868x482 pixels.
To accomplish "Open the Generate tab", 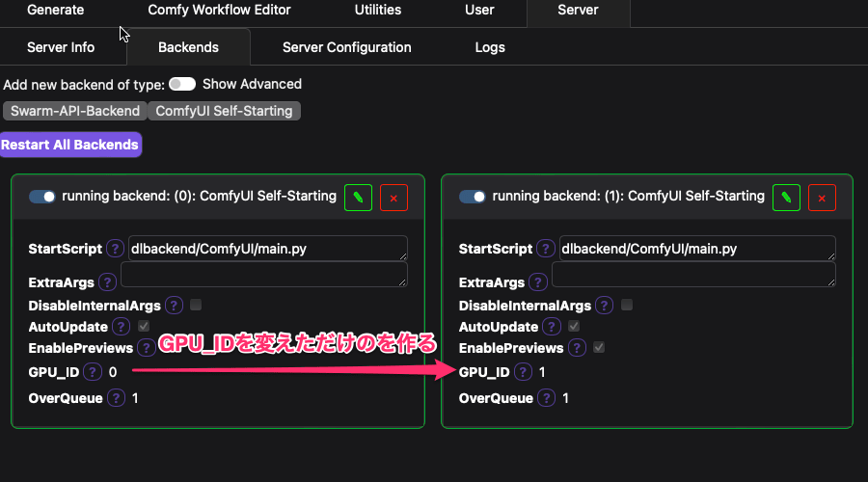I will point(55,10).
